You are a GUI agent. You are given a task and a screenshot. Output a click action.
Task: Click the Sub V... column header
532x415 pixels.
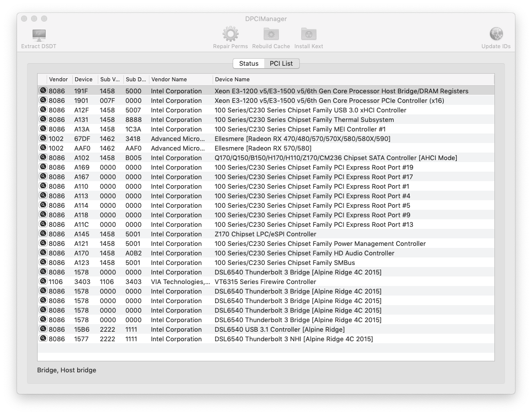[x=110, y=79]
